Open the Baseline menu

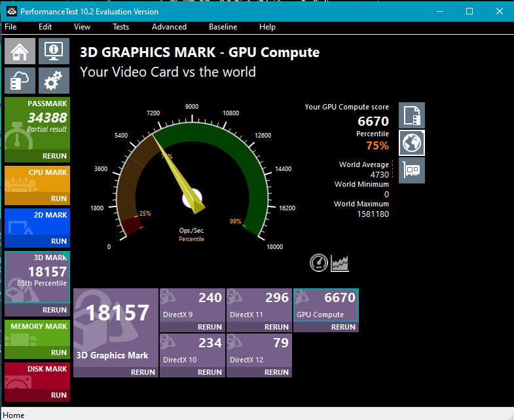tap(223, 27)
